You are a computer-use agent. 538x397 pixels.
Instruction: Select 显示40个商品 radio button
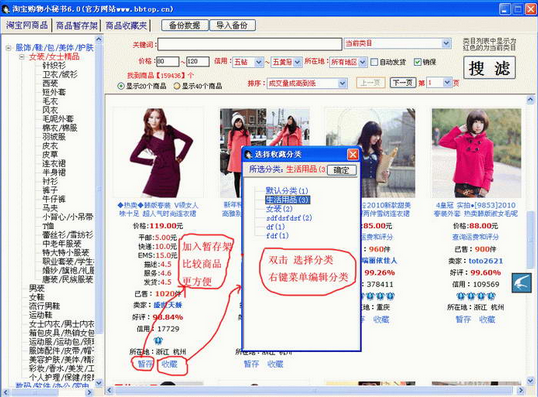[x=177, y=86]
